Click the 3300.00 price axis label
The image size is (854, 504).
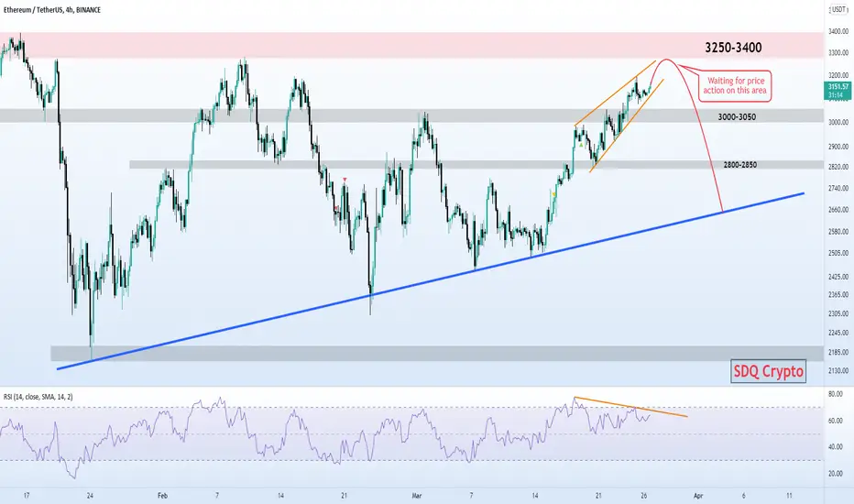click(x=838, y=53)
